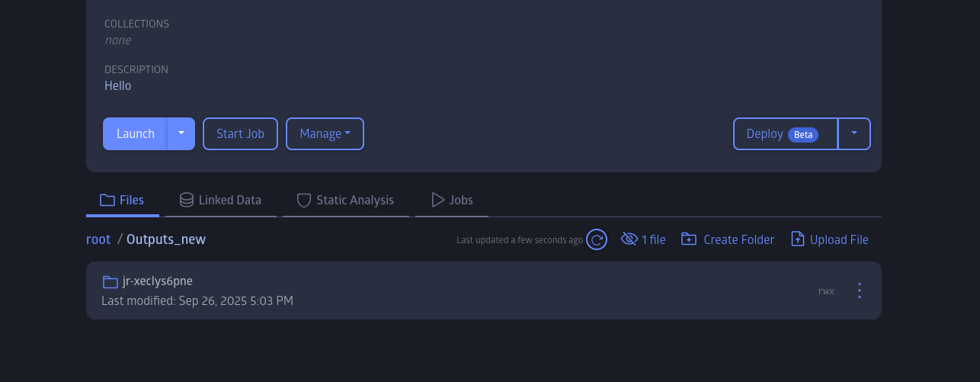This screenshot has width=980, height=382.
Task: Click the folder icon beside jr-xeclys6pne
Action: coord(110,281)
